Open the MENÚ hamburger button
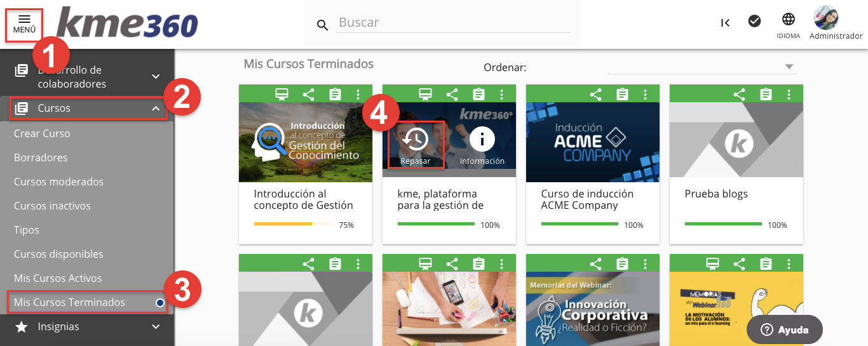 24,24
